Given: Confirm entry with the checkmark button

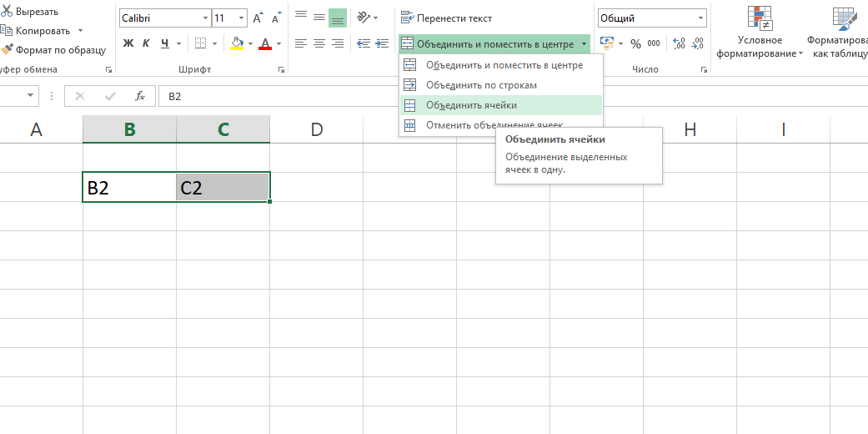Looking at the screenshot, I should 110,97.
